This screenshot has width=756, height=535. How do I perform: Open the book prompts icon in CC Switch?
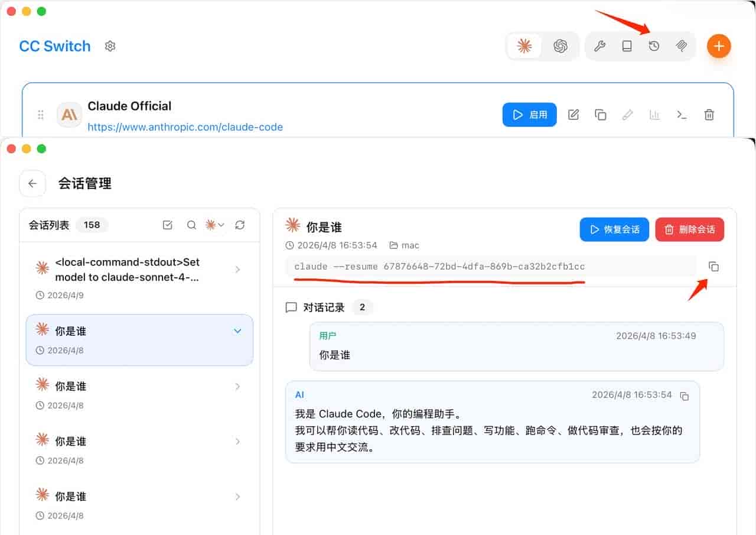(x=627, y=46)
